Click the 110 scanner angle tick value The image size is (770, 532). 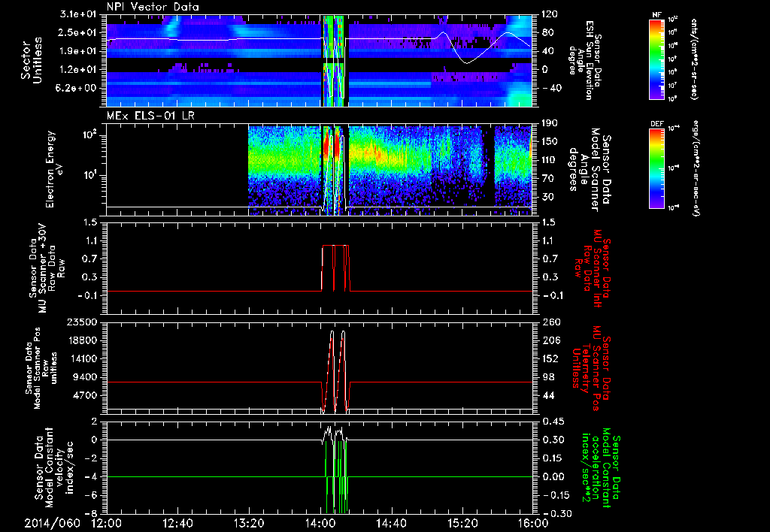550,159
